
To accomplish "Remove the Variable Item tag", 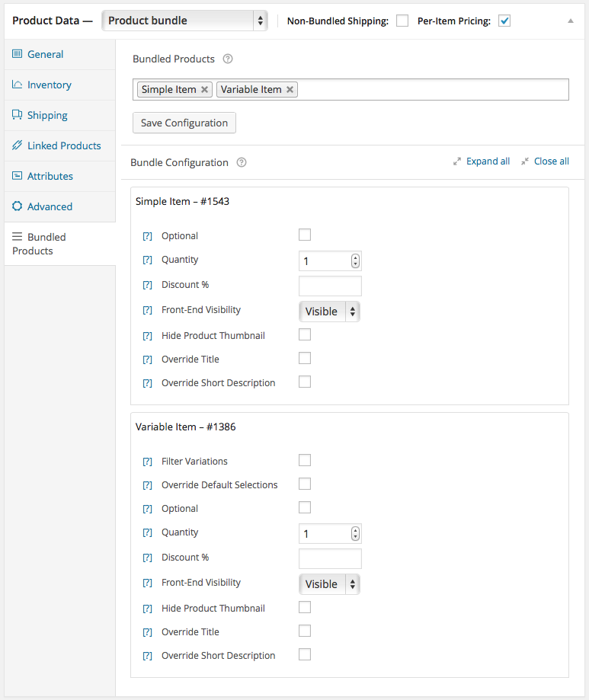I will coord(290,90).
